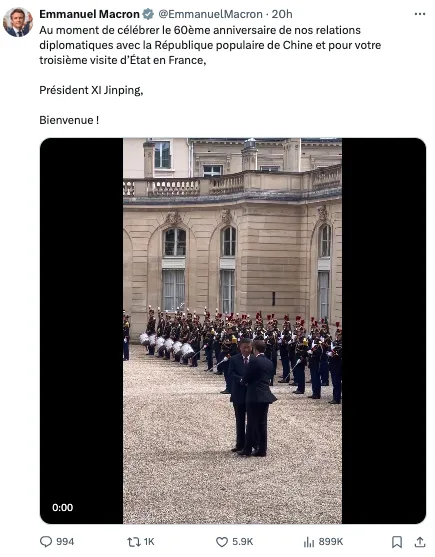Screen dimensions: 435x557
Task: Click the 1K reposts count
Action: coord(149,542)
